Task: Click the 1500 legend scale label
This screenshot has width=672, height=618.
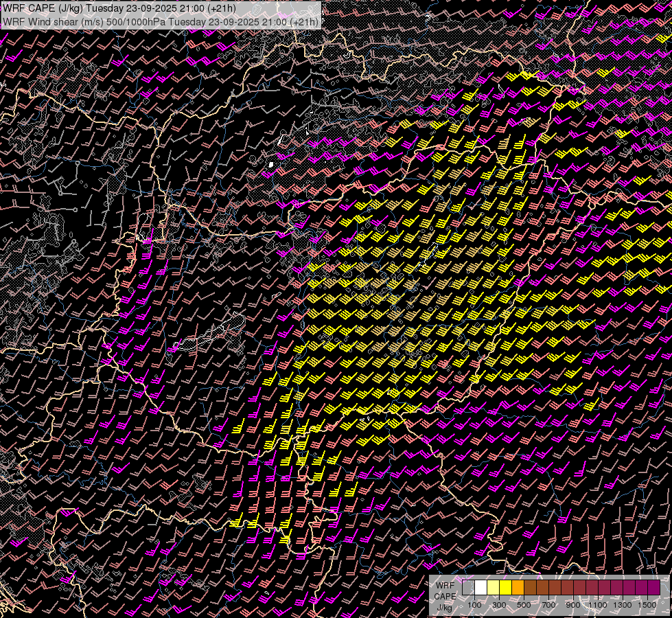Action: [647, 605]
